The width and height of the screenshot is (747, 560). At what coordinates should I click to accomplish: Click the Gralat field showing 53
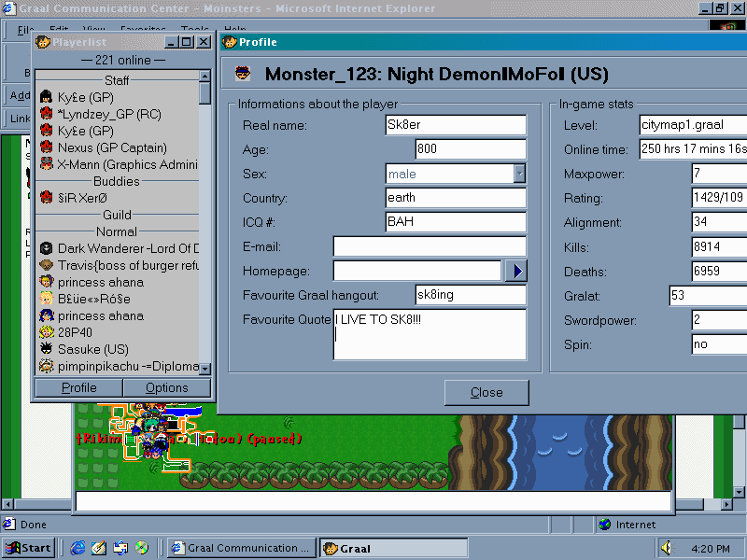(x=709, y=295)
